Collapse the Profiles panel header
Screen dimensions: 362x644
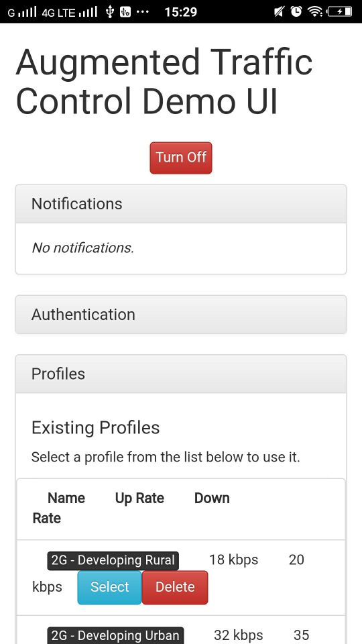[x=181, y=374]
